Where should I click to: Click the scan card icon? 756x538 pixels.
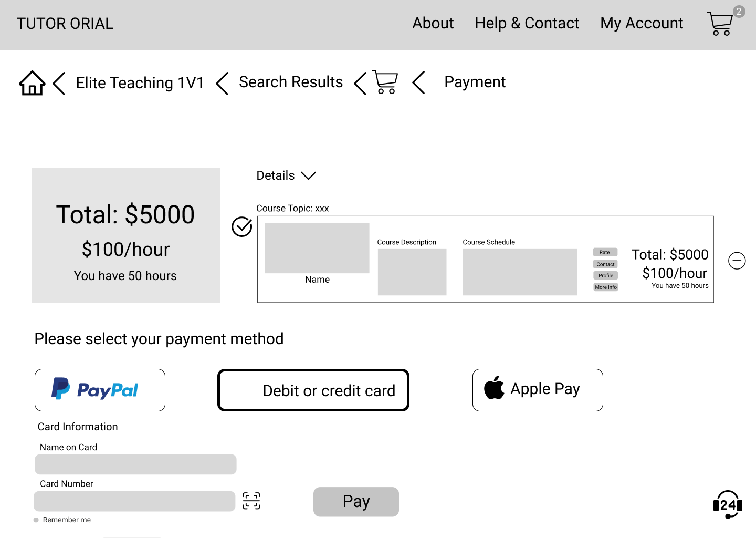(x=251, y=501)
